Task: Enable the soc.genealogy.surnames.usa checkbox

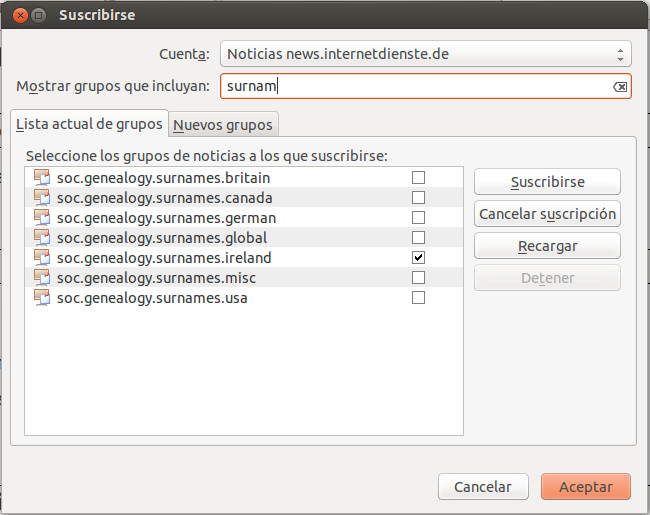Action: click(x=418, y=298)
